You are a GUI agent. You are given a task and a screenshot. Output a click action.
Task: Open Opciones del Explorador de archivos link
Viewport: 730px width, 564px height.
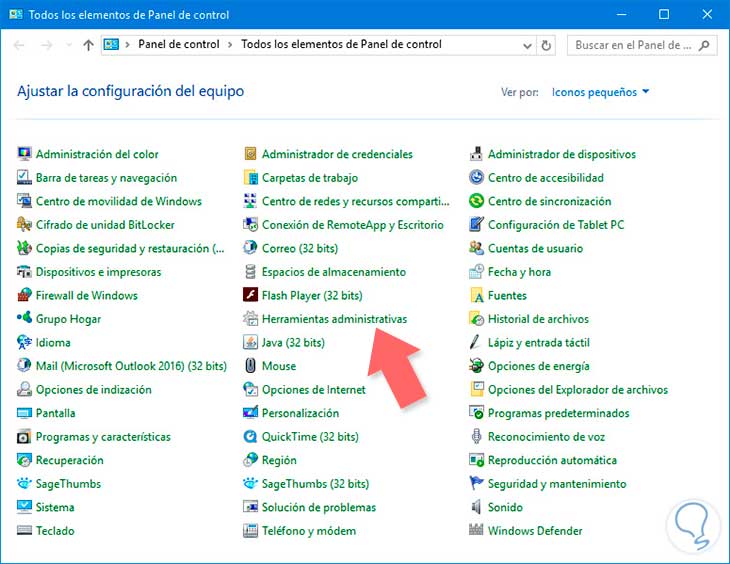[578, 390]
